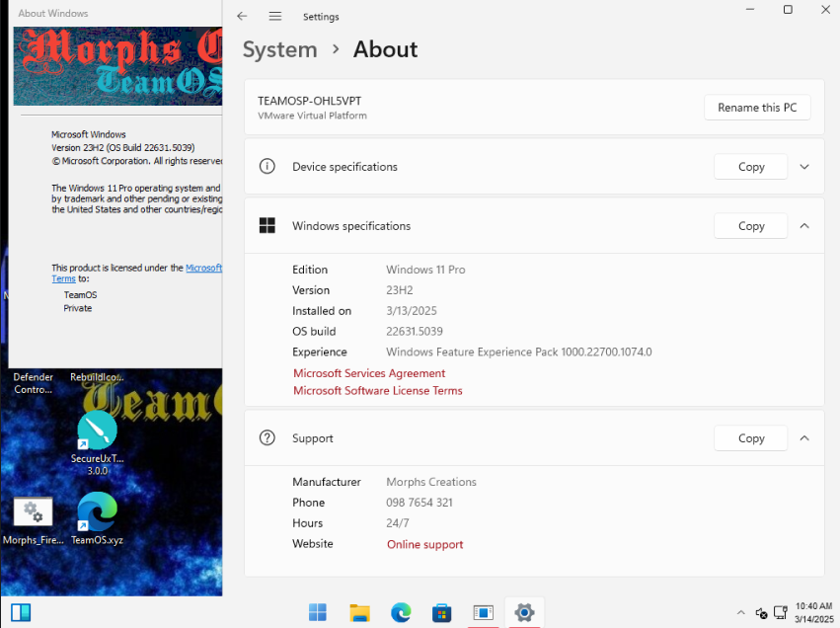Click the network tray icon
The image size is (840, 628).
pos(781,612)
